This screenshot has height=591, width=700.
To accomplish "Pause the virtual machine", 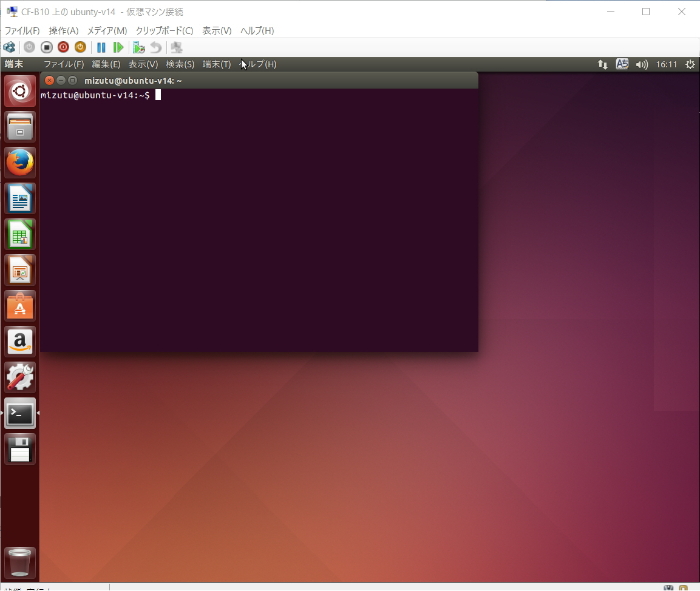I will (x=101, y=47).
